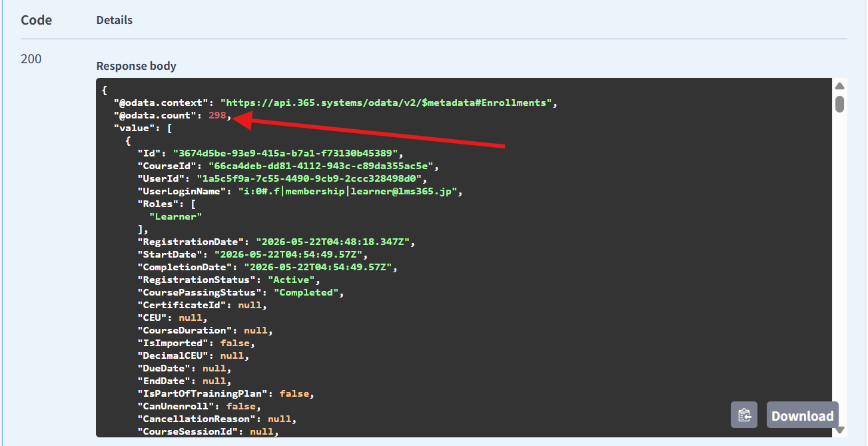Click the "CEU": null line
This screenshot has height=446, width=868.
(x=173, y=318)
